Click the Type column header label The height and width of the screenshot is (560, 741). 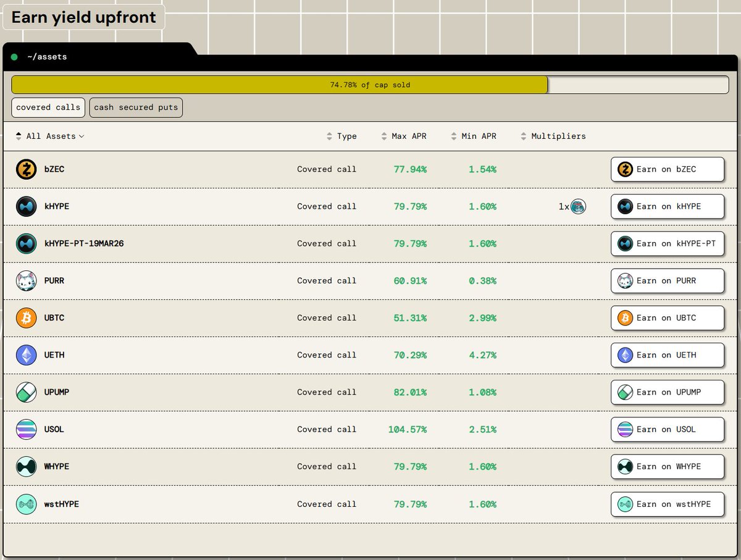point(347,136)
